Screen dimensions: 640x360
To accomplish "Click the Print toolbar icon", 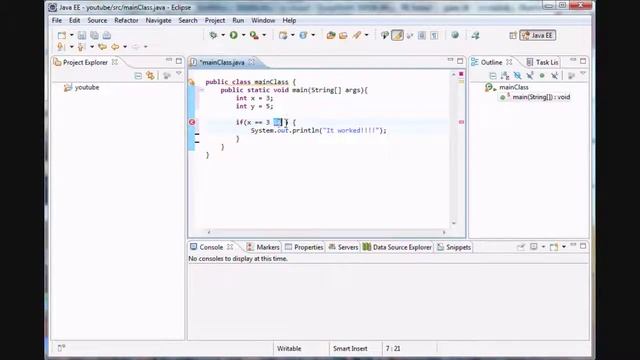I will tap(107, 36).
